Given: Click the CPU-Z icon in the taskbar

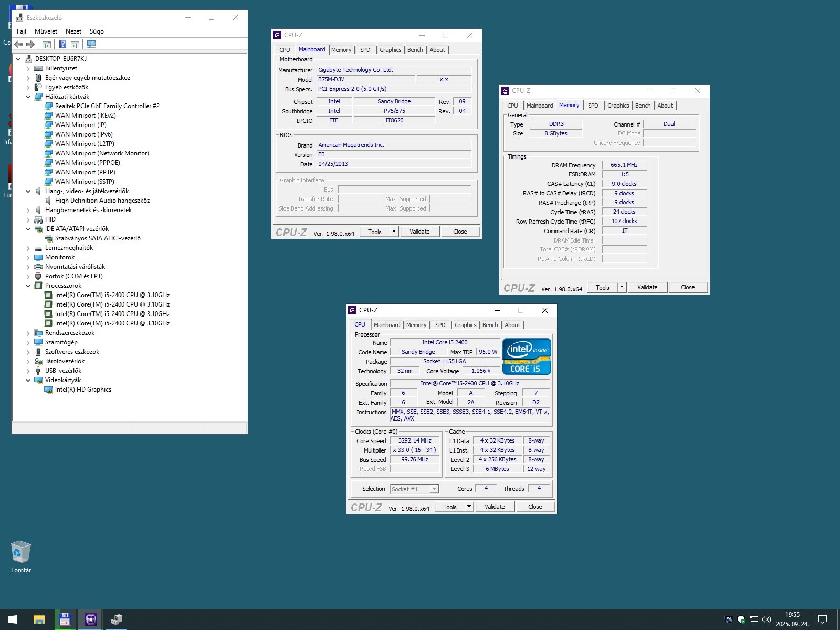Looking at the screenshot, I should (90, 619).
